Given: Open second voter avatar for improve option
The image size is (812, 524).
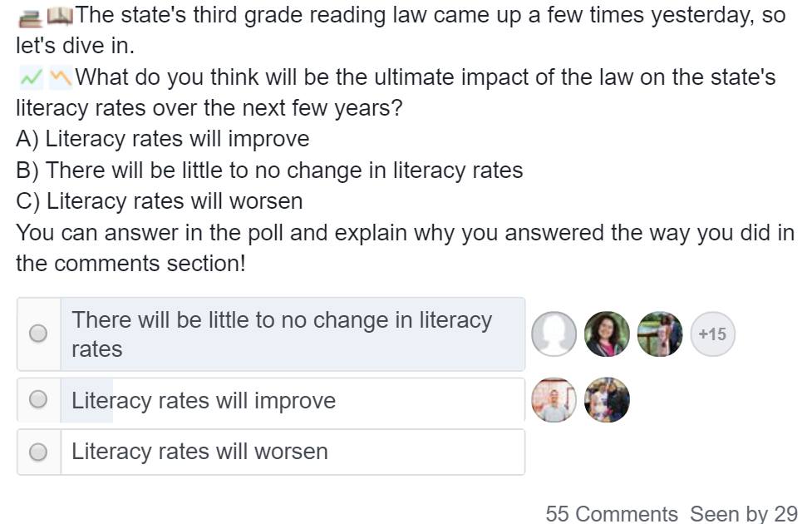Looking at the screenshot, I should tap(607, 399).
